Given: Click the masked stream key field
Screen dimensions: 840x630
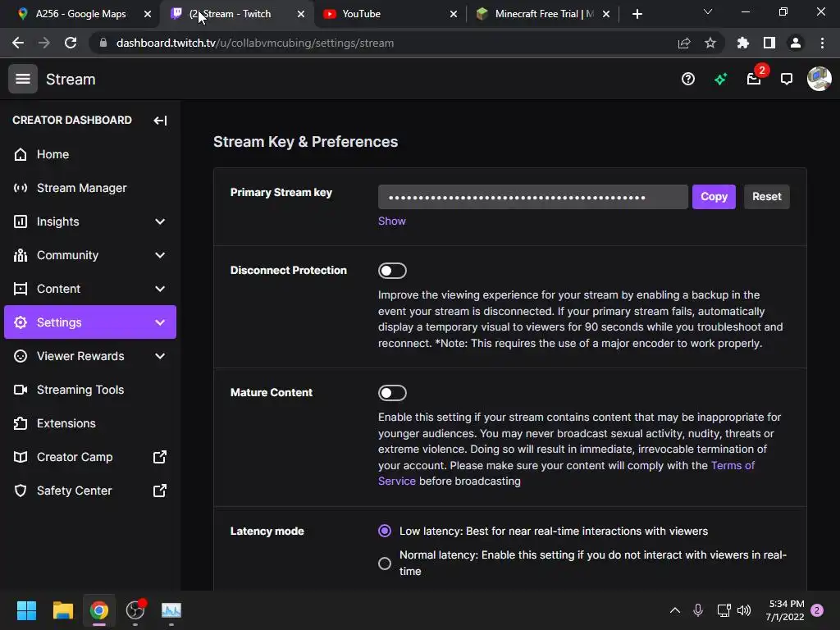Looking at the screenshot, I should 533,197.
